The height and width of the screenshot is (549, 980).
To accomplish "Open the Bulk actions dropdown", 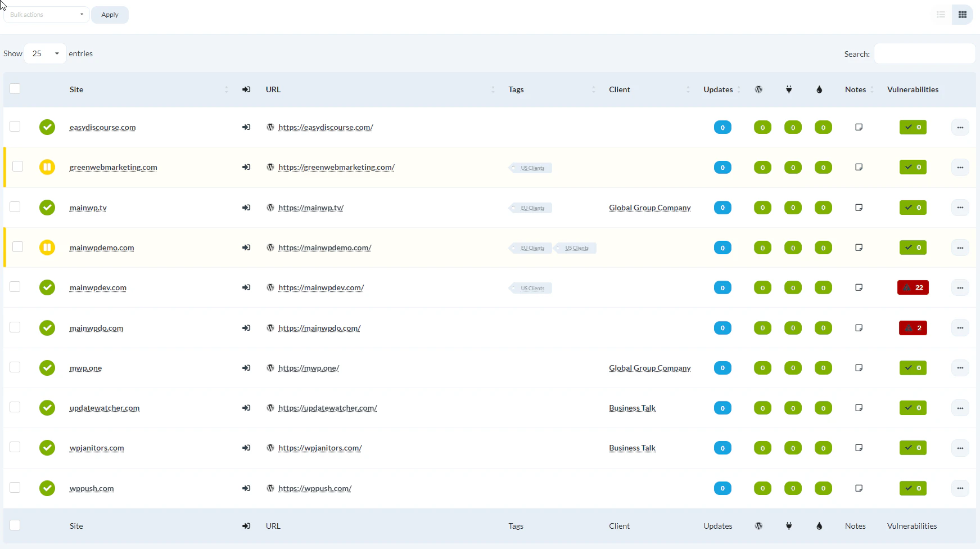I will pyautogui.click(x=47, y=15).
